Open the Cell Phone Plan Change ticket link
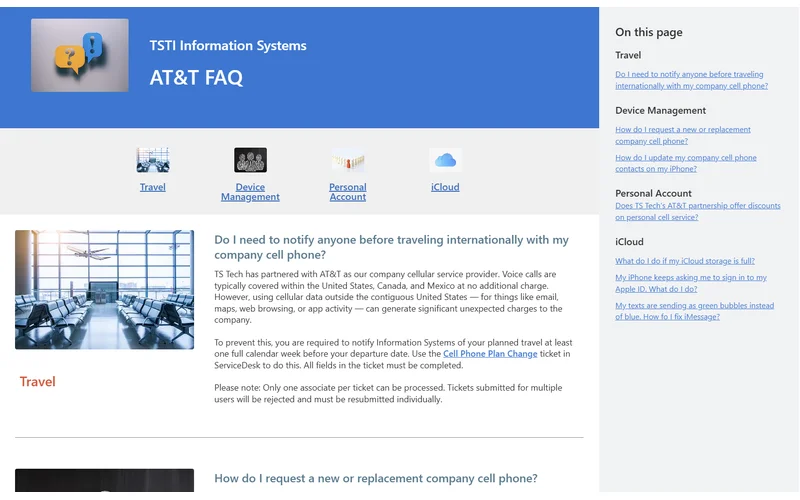The image size is (800, 500). (x=490, y=354)
